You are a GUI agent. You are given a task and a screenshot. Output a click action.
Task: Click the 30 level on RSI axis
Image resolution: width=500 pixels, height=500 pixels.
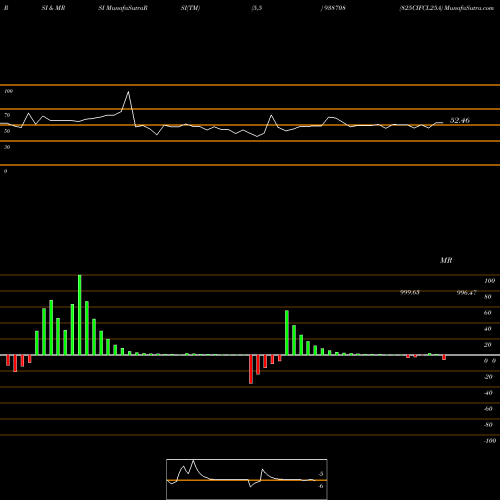[x=7, y=147]
